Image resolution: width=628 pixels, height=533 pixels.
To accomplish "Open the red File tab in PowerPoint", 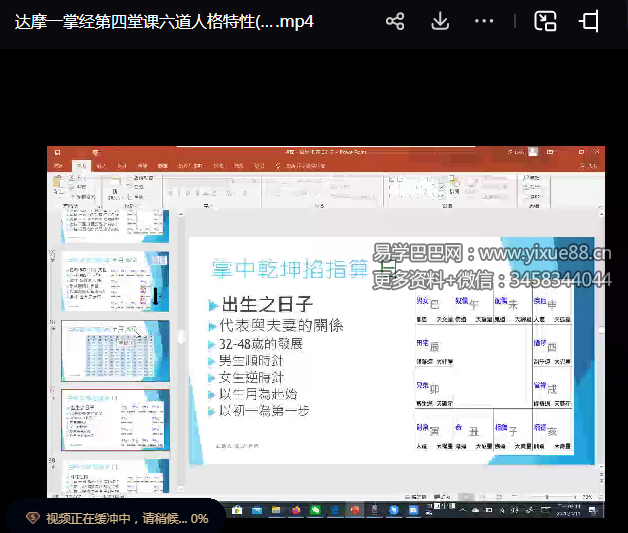I will tap(60, 164).
